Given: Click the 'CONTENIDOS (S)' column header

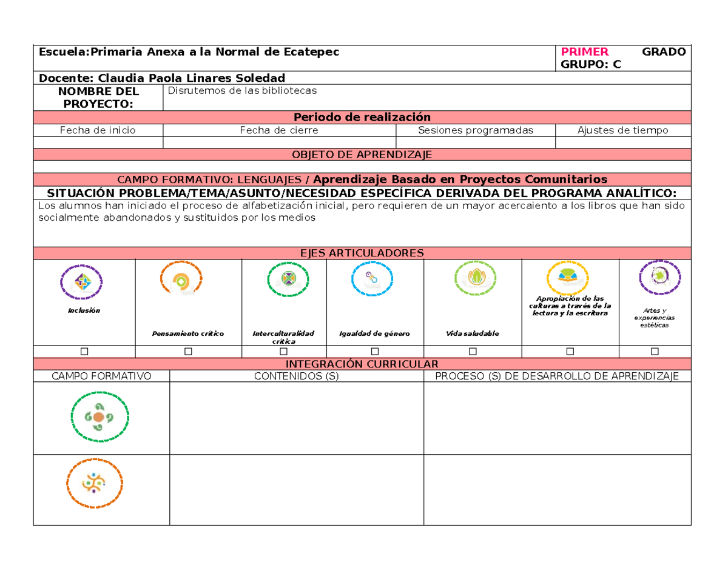Looking at the screenshot, I should (x=296, y=376).
